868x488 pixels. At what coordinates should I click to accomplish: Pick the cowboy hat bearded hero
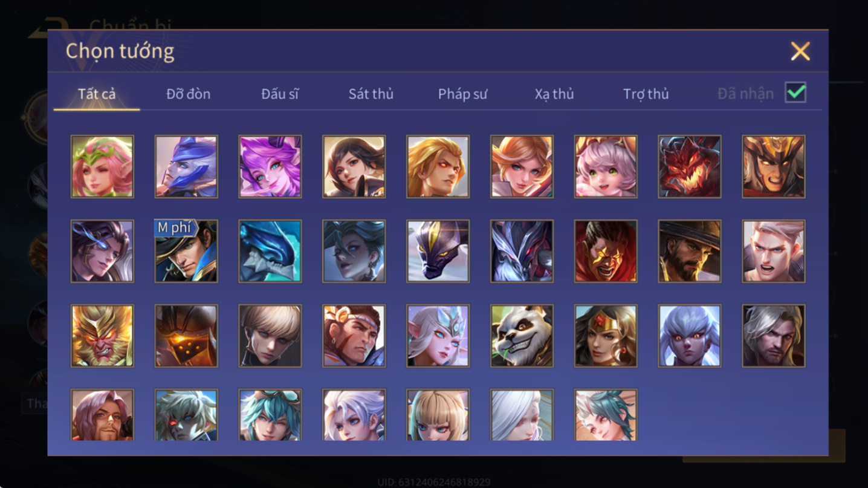tap(690, 251)
